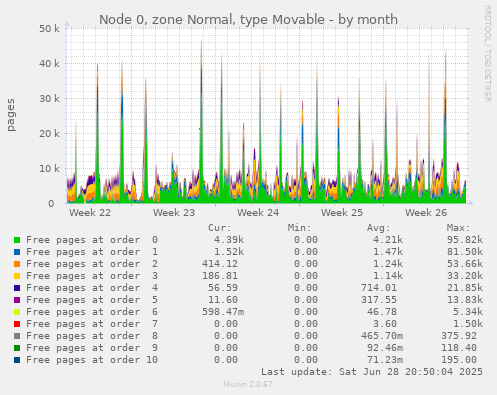Click 'Free pages at order 0' legend label
The width and height of the screenshot is (497, 395).
[x=92, y=240]
